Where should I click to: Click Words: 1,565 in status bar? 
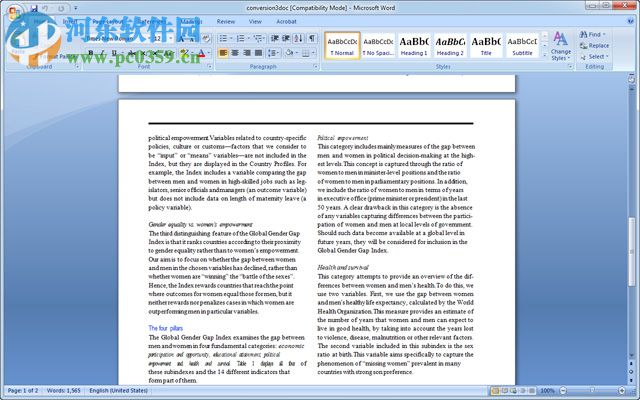63,391
